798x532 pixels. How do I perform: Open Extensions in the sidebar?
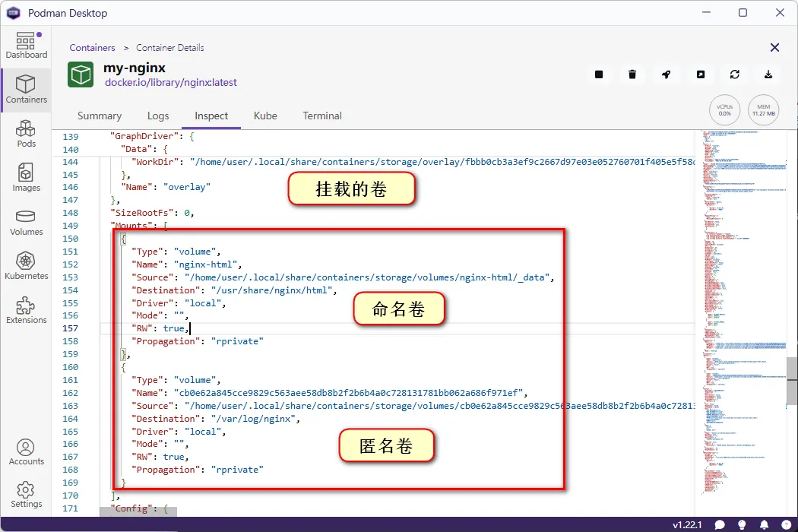[26, 310]
